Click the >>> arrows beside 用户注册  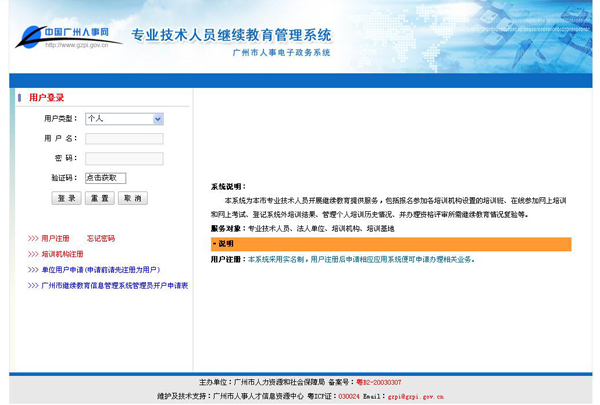33,239
